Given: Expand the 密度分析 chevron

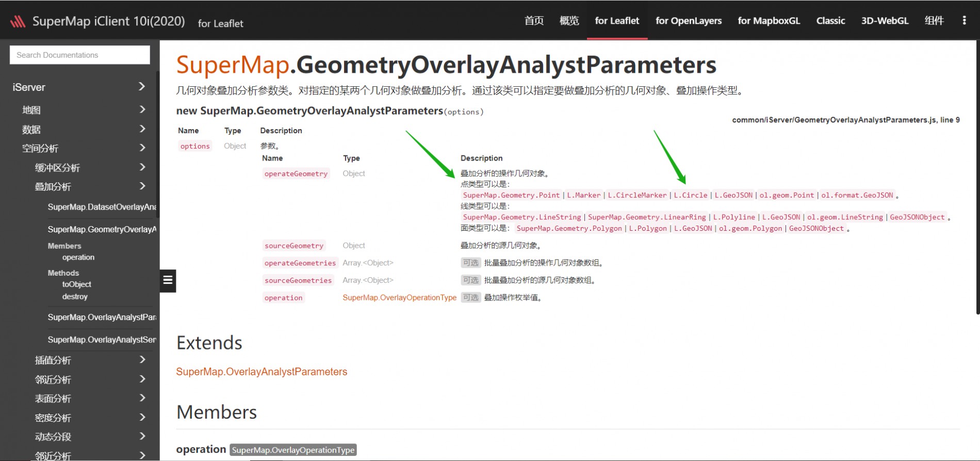Looking at the screenshot, I should (142, 417).
